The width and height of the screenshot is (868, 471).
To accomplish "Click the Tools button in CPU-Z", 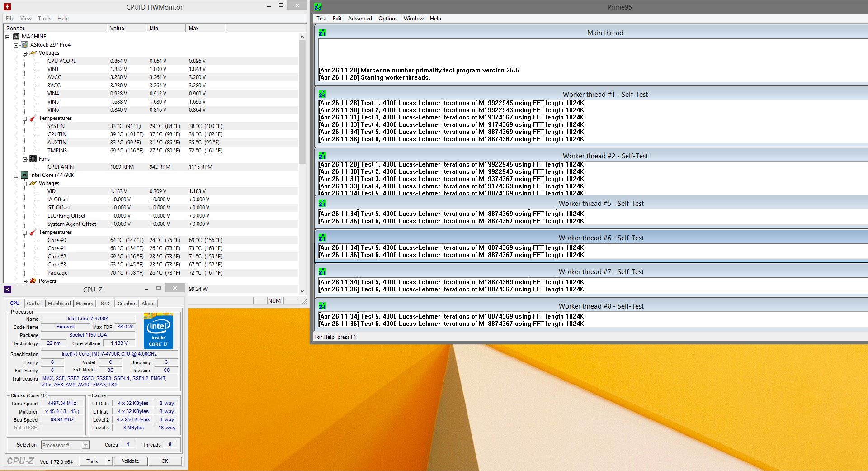I will [x=92, y=461].
